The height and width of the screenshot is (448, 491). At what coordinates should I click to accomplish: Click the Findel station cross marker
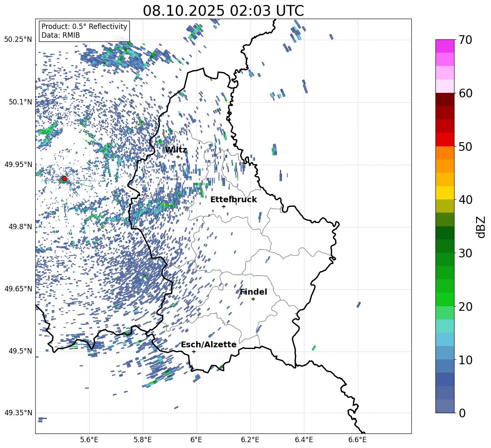tap(253, 299)
